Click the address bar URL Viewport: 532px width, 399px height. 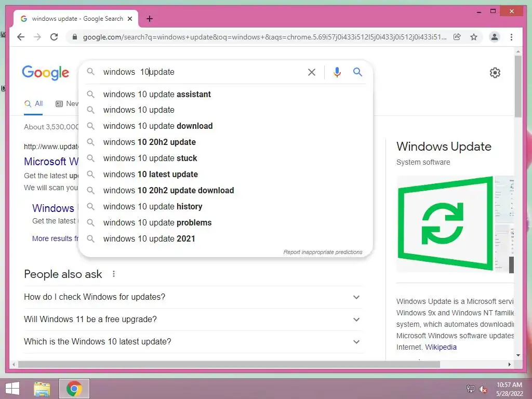(x=264, y=37)
